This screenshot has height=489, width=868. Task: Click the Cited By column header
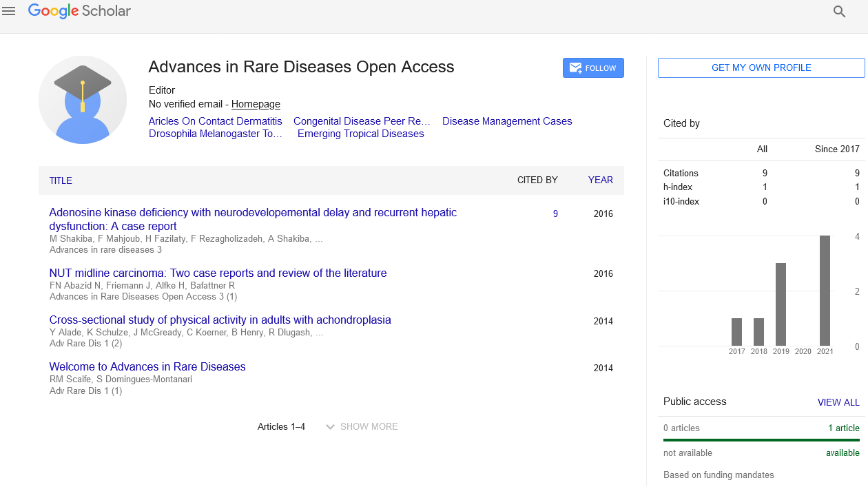537,180
